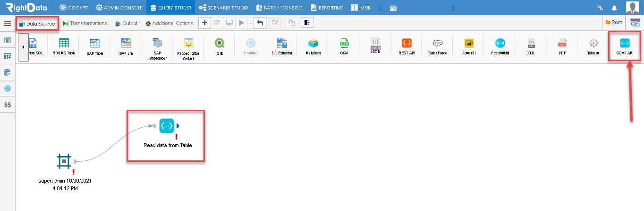Open the BATCH CONSOLE module

point(279,8)
